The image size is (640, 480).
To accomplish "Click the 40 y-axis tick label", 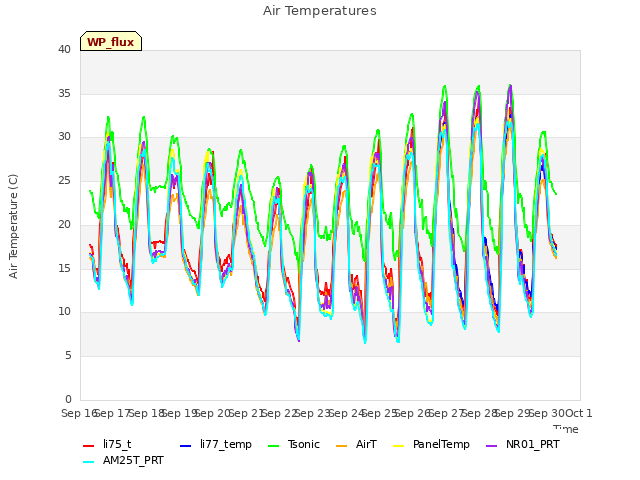I will click(64, 50).
